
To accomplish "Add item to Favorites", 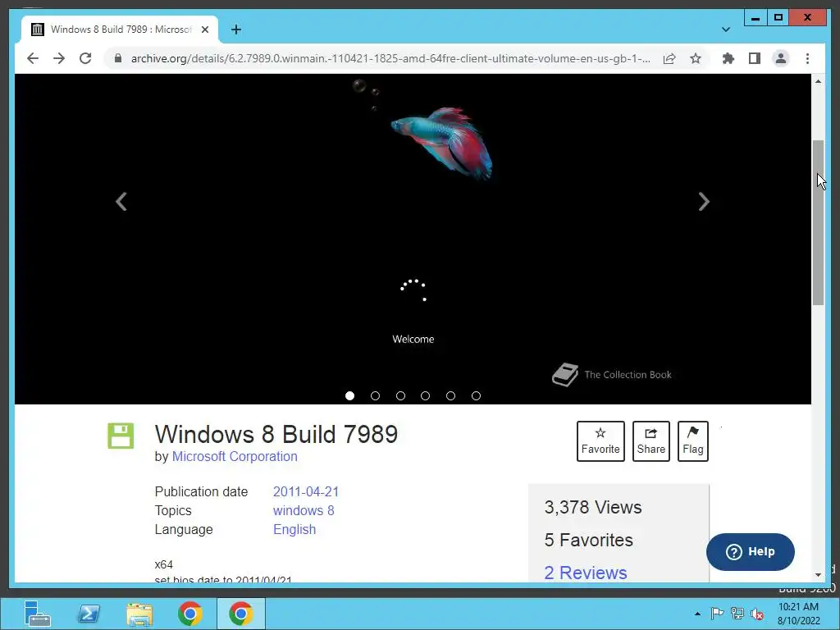I will [600, 441].
